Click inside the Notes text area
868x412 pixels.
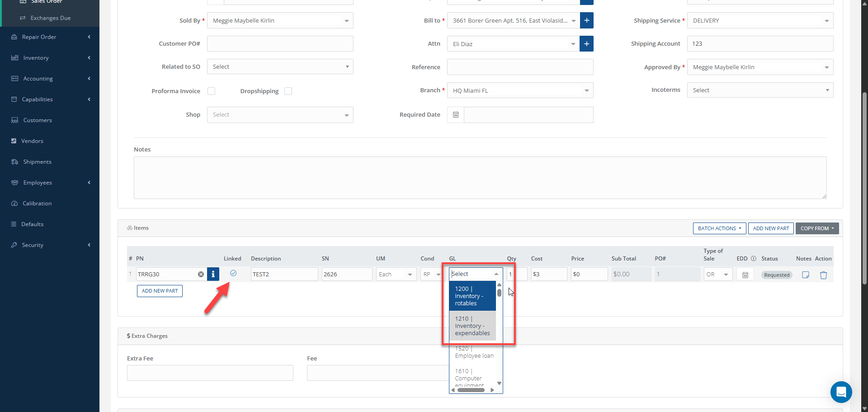coord(480,177)
